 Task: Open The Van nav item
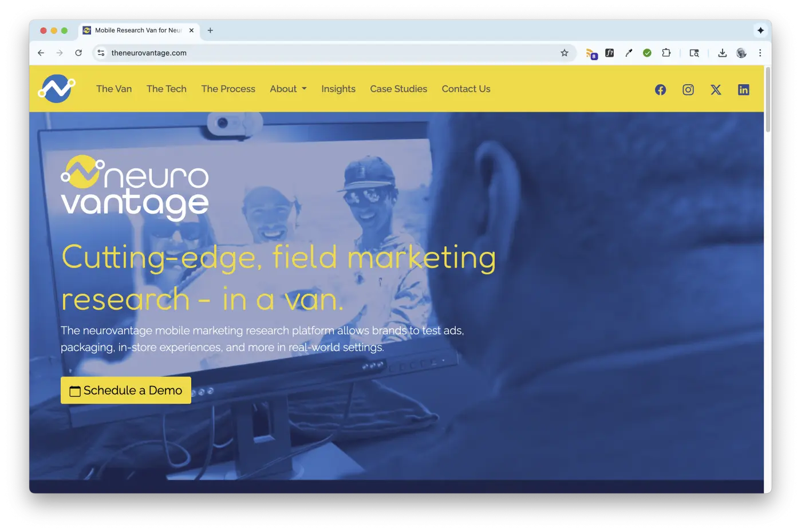(x=114, y=89)
